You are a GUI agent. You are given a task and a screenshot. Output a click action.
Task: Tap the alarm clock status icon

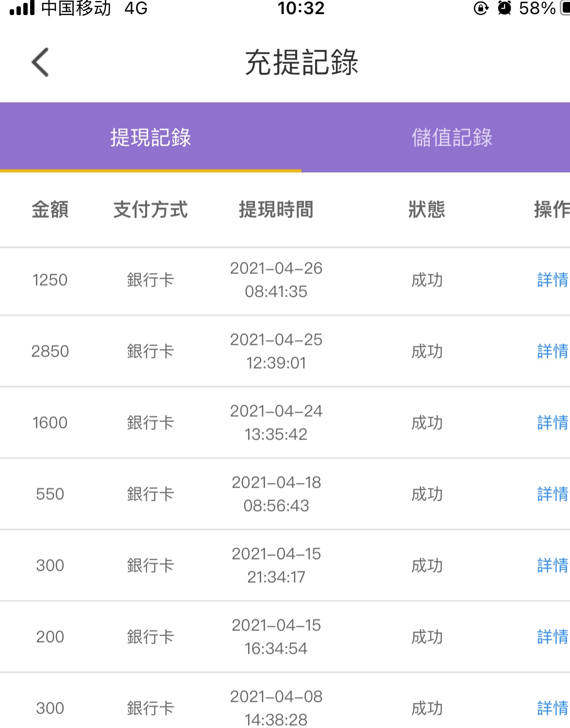(x=505, y=8)
